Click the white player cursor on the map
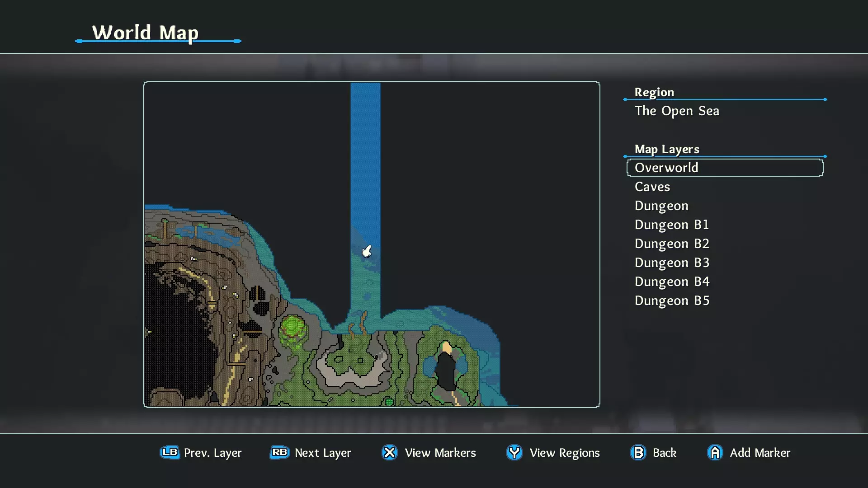The width and height of the screenshot is (868, 488). coord(367,251)
